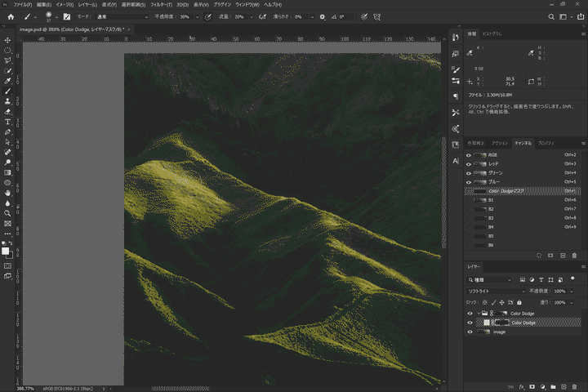Click the search icon at top right
The width and height of the screenshot is (588, 392).
551,16
